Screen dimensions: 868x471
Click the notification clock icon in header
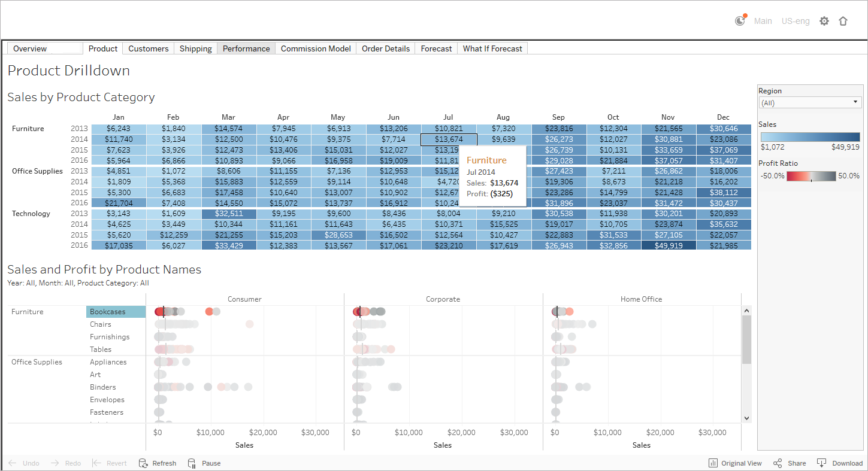pyautogui.click(x=740, y=21)
